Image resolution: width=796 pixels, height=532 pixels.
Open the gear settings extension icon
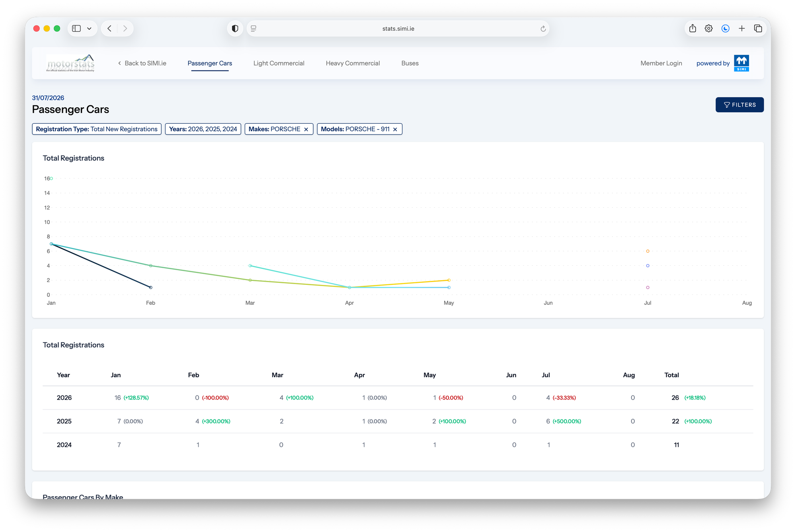pos(708,29)
